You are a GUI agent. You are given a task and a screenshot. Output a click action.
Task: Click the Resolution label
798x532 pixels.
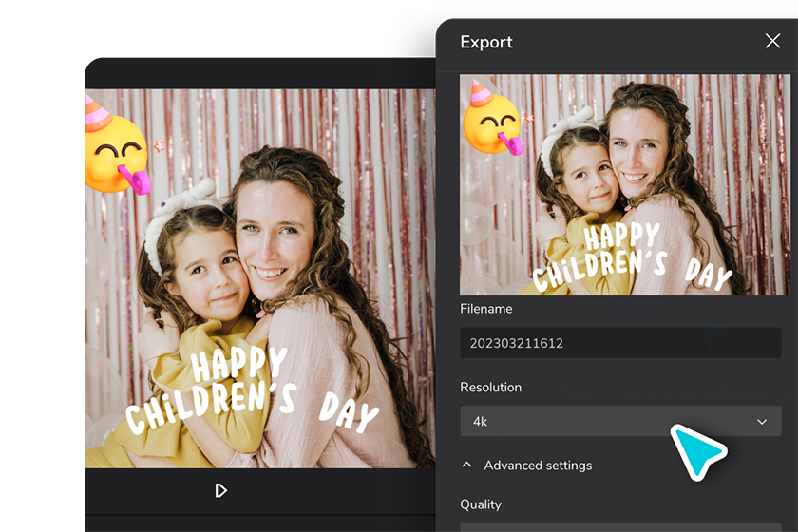point(490,387)
